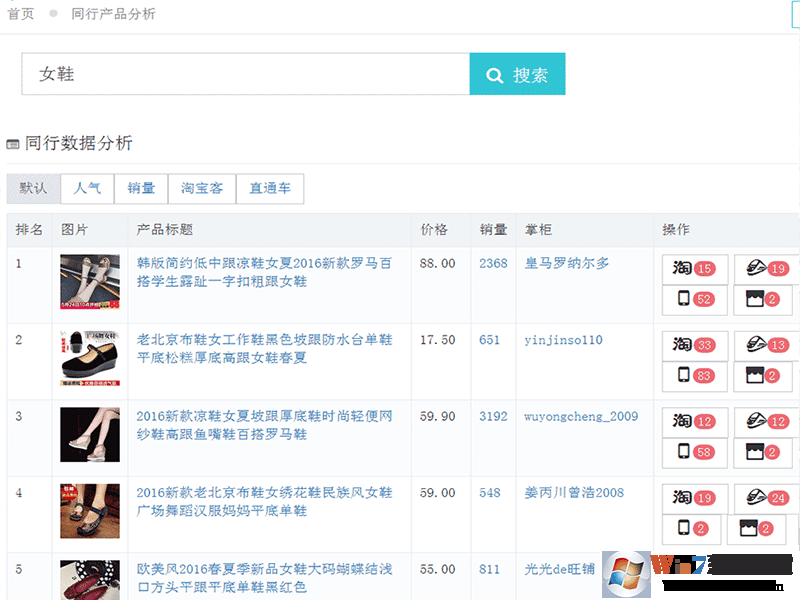Click sales figure 2368
This screenshot has width=800, height=600.
[493, 264]
